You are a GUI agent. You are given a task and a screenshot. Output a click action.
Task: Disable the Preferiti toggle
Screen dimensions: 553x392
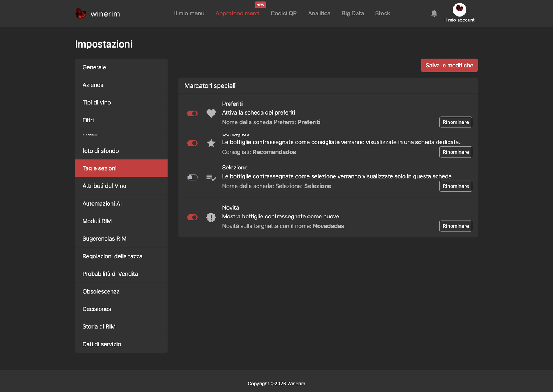coord(192,113)
